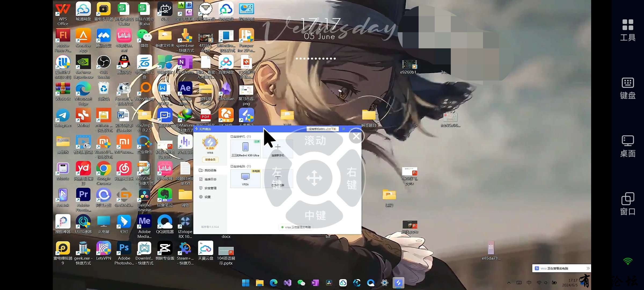
Task: Tap the 桌面 desktop button
Action: pyautogui.click(x=628, y=146)
